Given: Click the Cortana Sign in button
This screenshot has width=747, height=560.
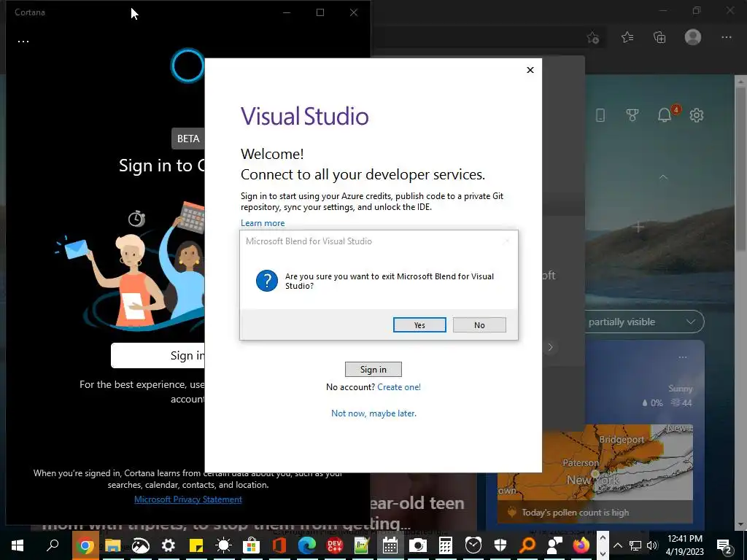Looking at the screenshot, I should [158, 355].
